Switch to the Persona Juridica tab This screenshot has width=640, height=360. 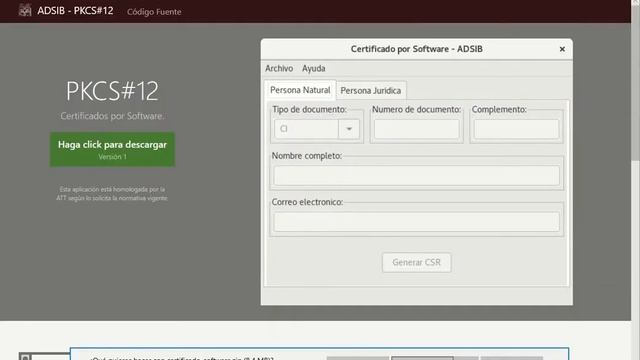[x=371, y=91]
